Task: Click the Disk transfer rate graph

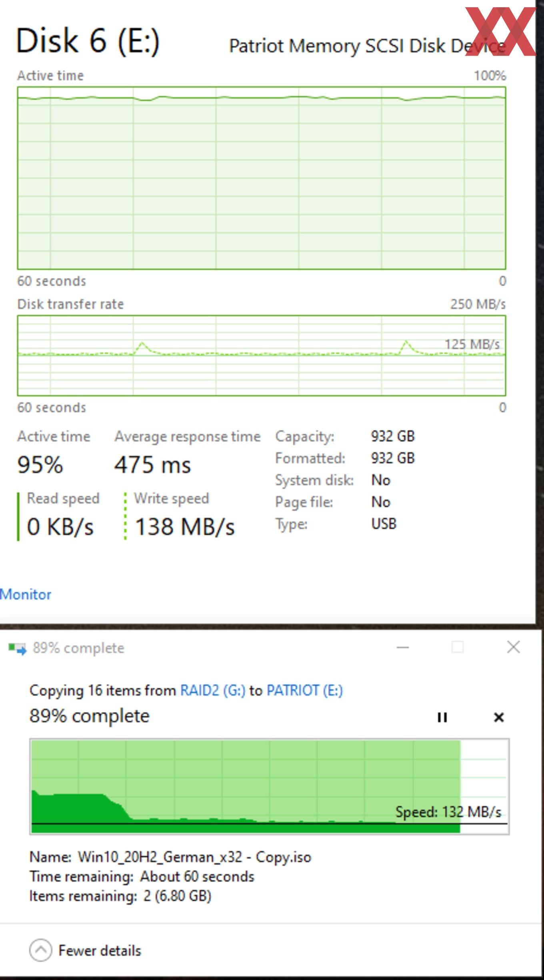Action: (262, 355)
